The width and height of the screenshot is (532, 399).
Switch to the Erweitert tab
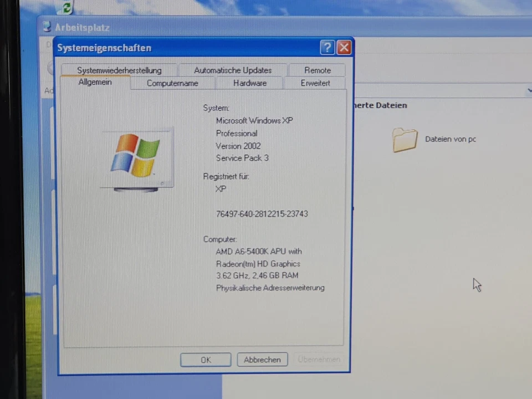[x=315, y=83]
